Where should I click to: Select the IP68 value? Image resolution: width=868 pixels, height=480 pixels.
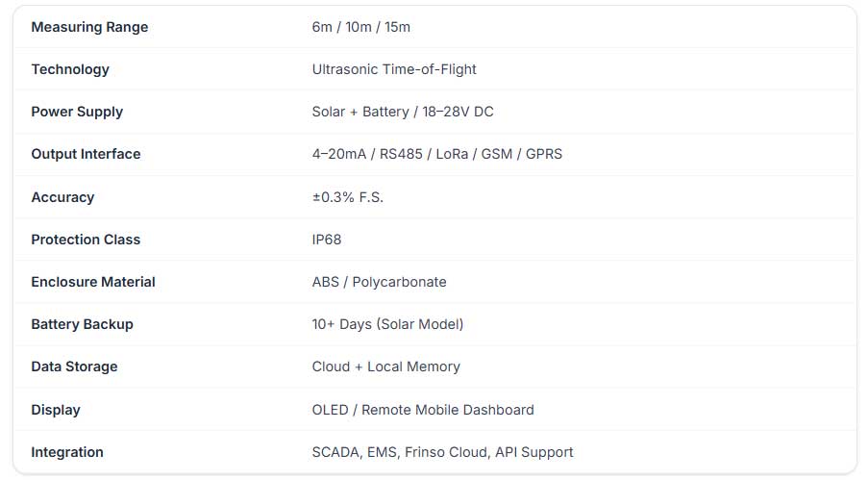click(x=327, y=240)
